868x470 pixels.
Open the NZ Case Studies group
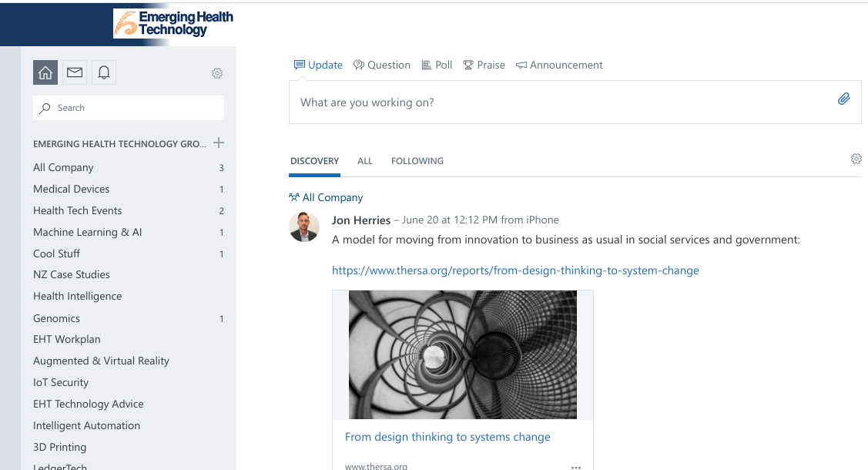click(x=72, y=274)
